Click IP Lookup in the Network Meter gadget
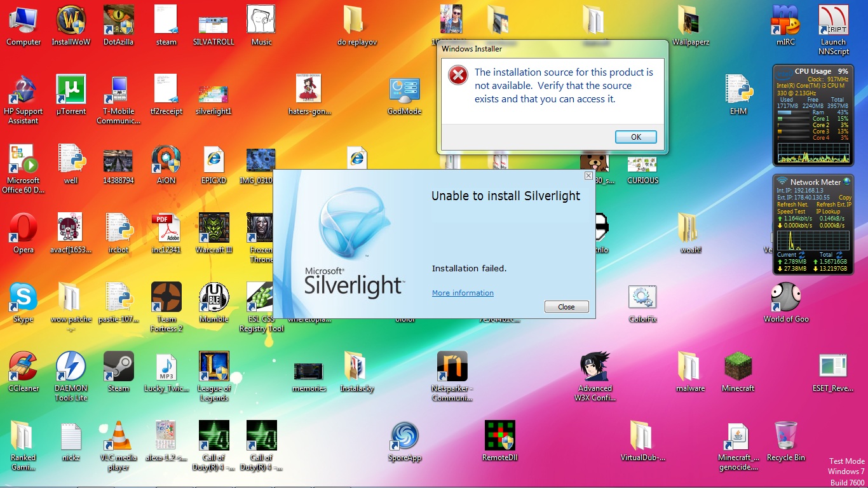 pos(830,212)
